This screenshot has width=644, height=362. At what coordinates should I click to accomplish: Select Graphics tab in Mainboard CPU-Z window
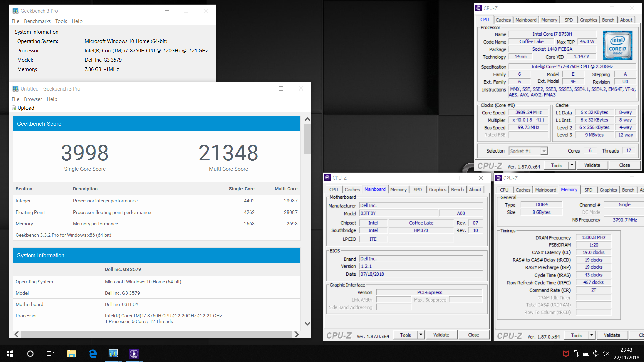[x=438, y=190]
